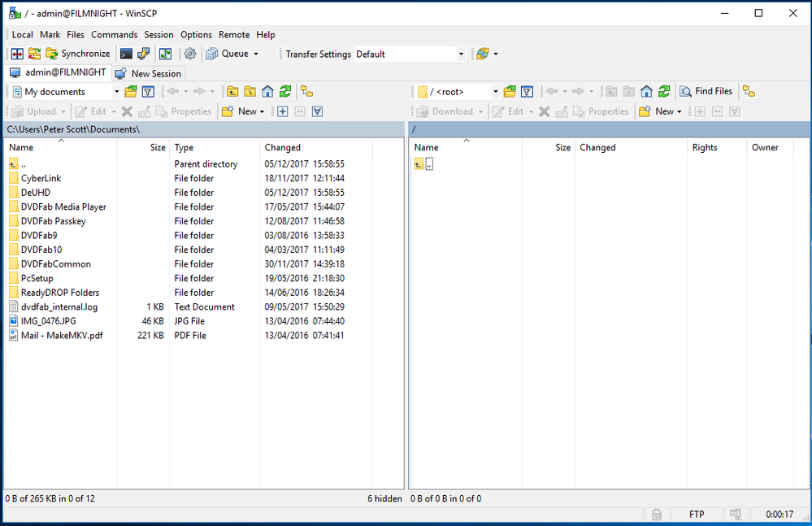Screen dimensions: 812x526
Task: Refresh the remote directory listing
Action: tap(662, 91)
